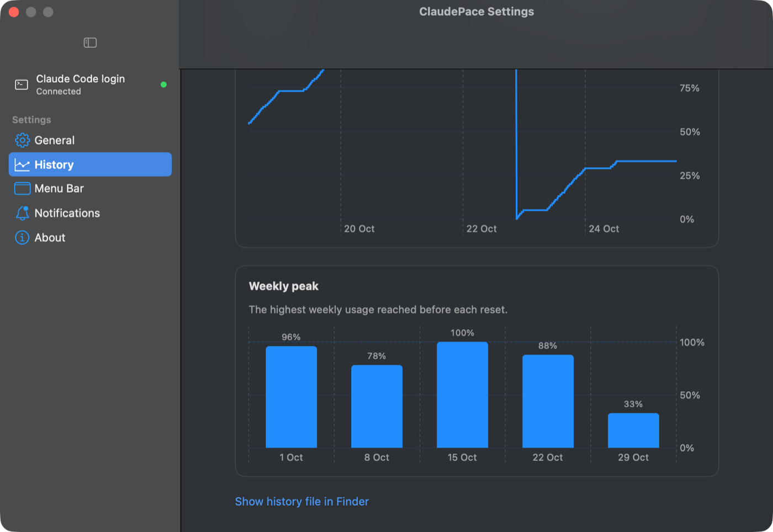The height and width of the screenshot is (532, 773).
Task: Click the ClaudePace Settings window title
Action: (x=476, y=12)
